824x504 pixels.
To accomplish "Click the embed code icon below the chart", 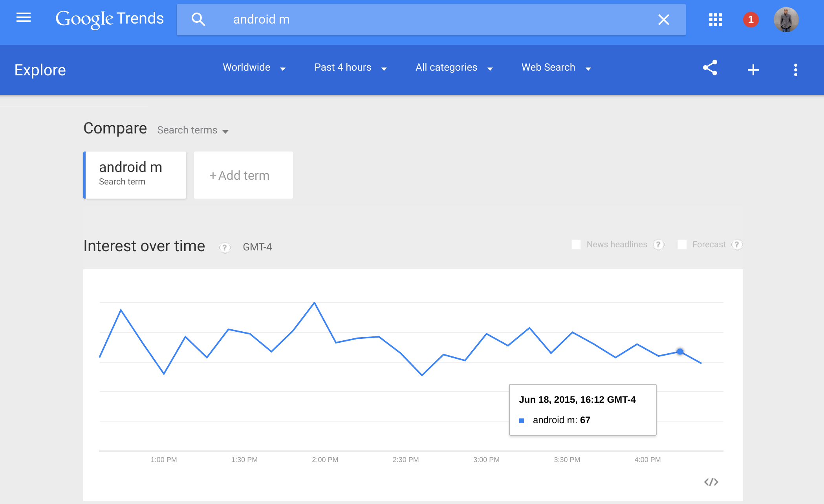I will [712, 482].
